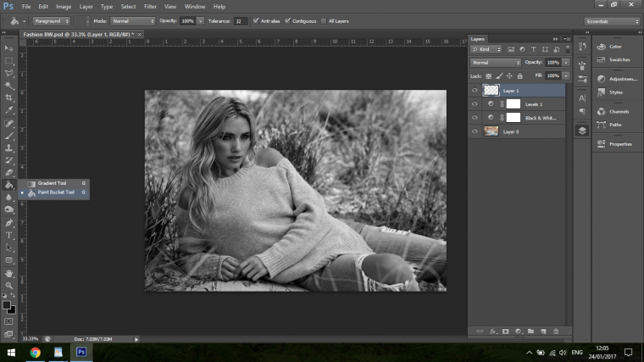Hide Layer 0 visibility eye
This screenshot has height=362, width=644.
click(x=475, y=131)
